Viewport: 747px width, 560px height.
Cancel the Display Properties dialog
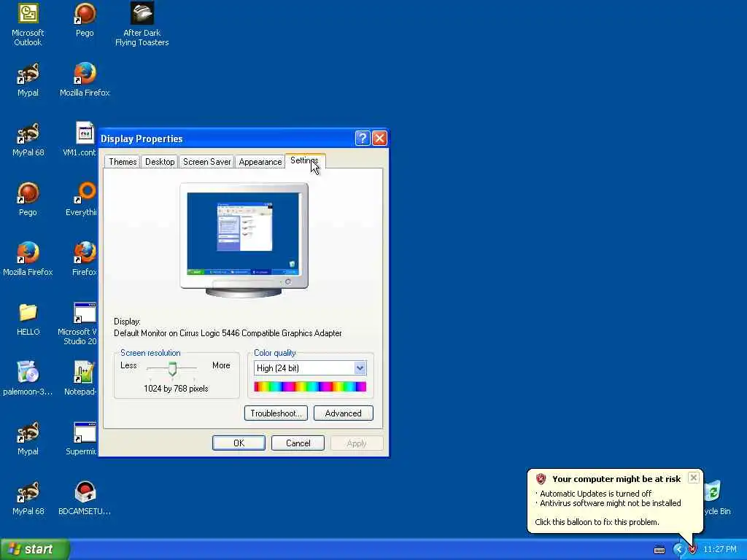click(x=298, y=443)
